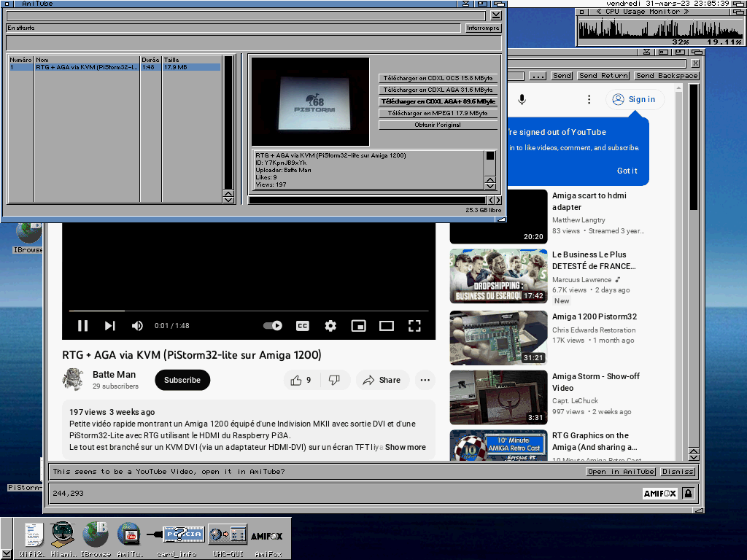Open the YouTube three-dot settings menu
This screenshot has height=560, width=747.
tap(589, 99)
